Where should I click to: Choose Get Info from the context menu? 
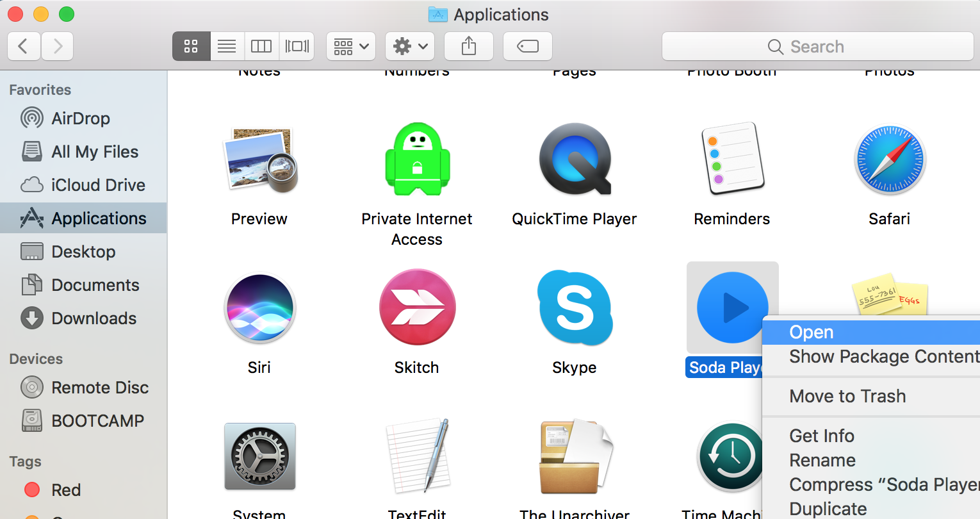pyautogui.click(x=871, y=436)
